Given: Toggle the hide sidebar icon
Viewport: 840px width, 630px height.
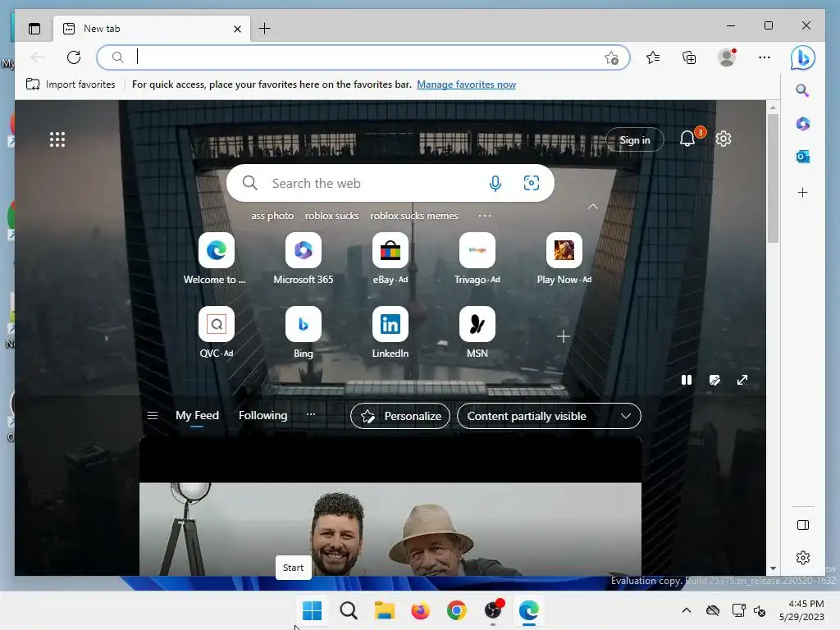Looking at the screenshot, I should (802, 525).
